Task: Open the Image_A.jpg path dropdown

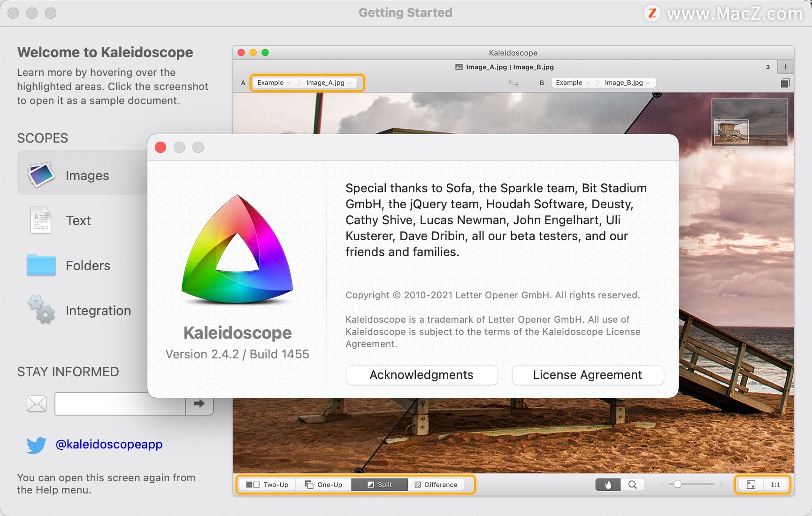Action: (x=329, y=83)
